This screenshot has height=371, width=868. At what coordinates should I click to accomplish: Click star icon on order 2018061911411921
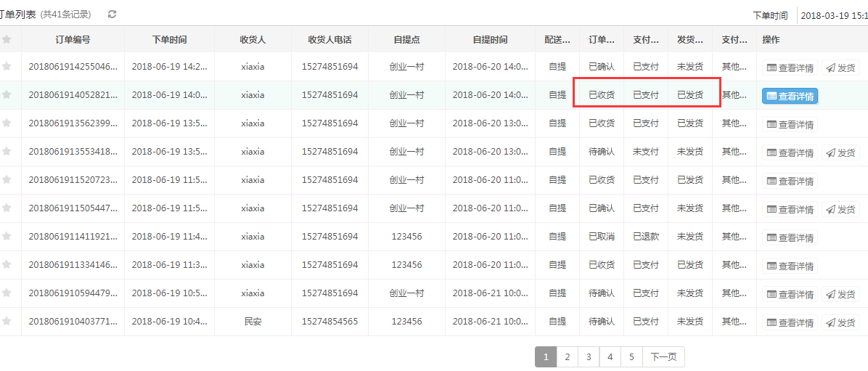(7, 237)
